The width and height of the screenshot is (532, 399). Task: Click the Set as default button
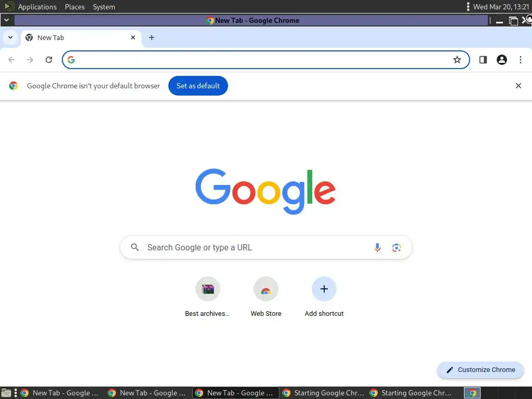(x=198, y=86)
